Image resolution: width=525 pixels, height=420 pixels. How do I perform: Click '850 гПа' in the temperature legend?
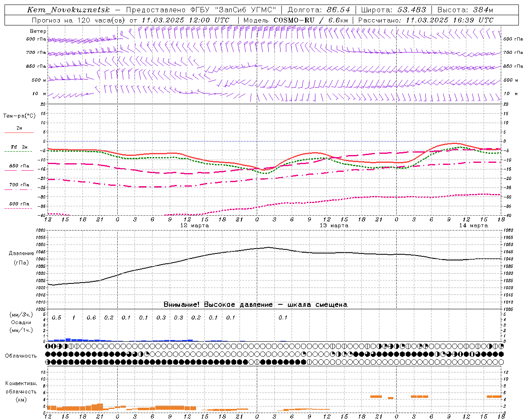19,166
